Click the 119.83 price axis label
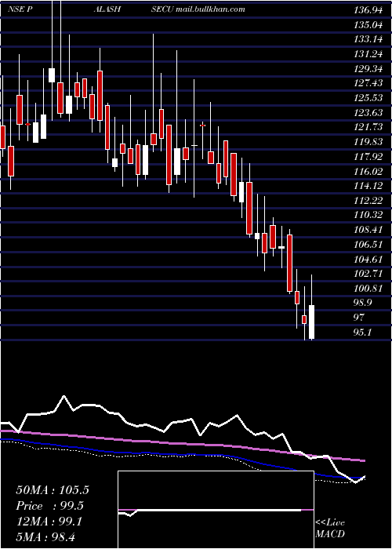392x549 pixels. [x=368, y=141]
